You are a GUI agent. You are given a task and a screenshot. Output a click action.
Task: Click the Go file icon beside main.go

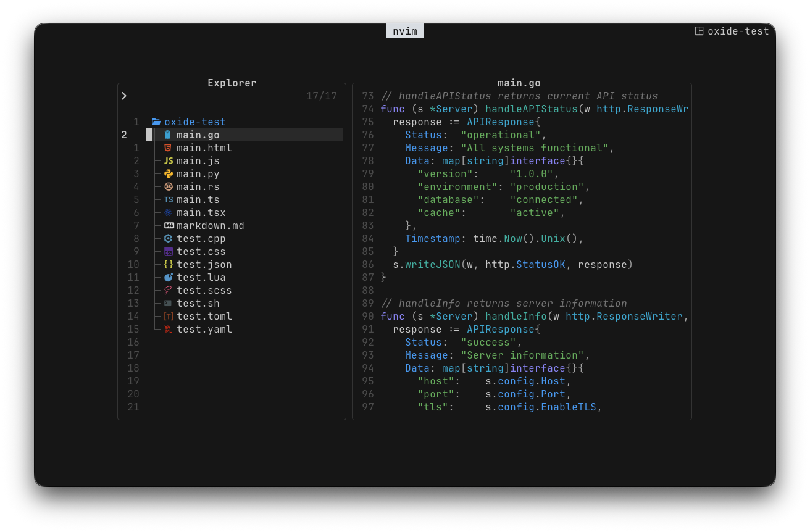pos(167,135)
